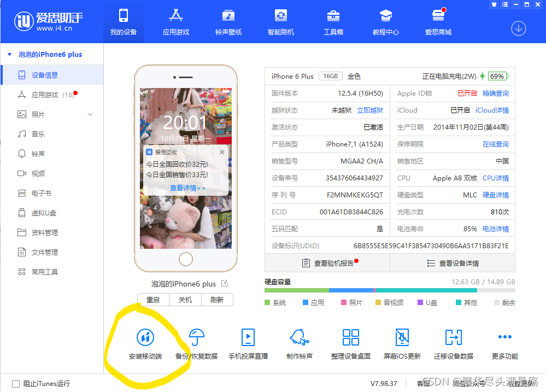Open 教程中心 tab
Viewport: 546px width, 392px height.
coord(385,22)
